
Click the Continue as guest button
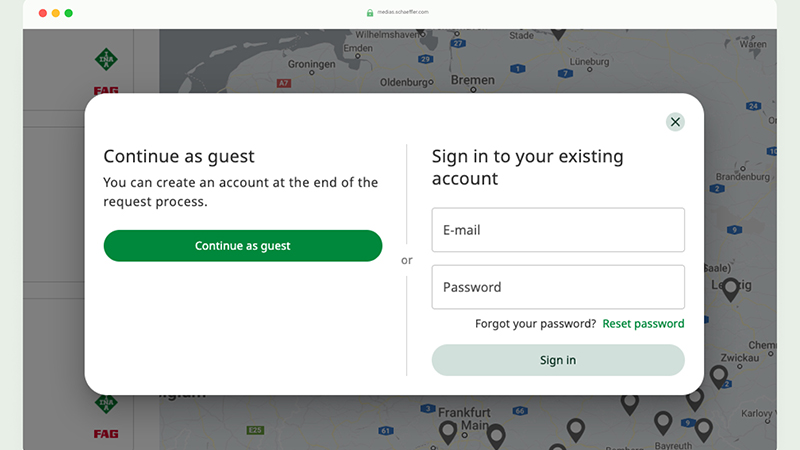pos(243,246)
